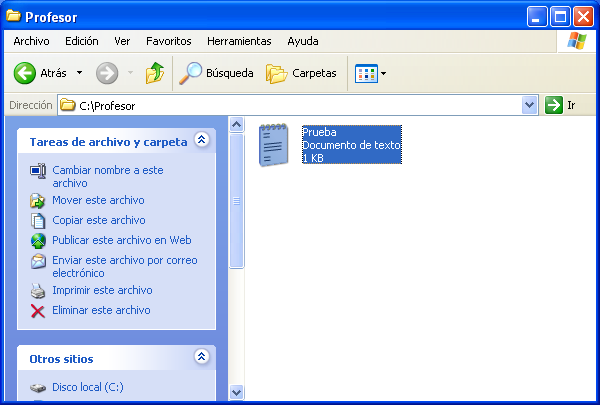This screenshot has width=600, height=405.
Task: Click the Vistas view mode icon
Action: click(366, 73)
